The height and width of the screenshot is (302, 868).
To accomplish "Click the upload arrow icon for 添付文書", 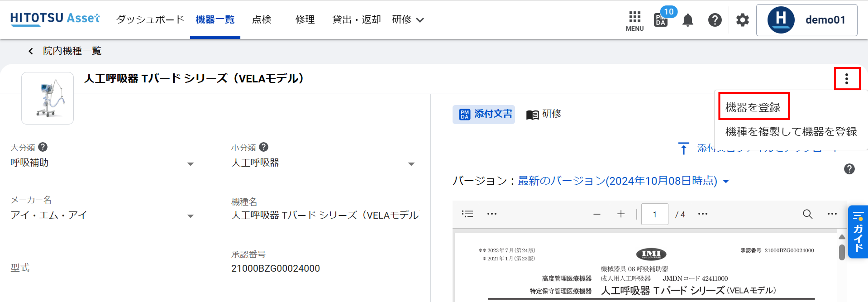I will (x=683, y=148).
